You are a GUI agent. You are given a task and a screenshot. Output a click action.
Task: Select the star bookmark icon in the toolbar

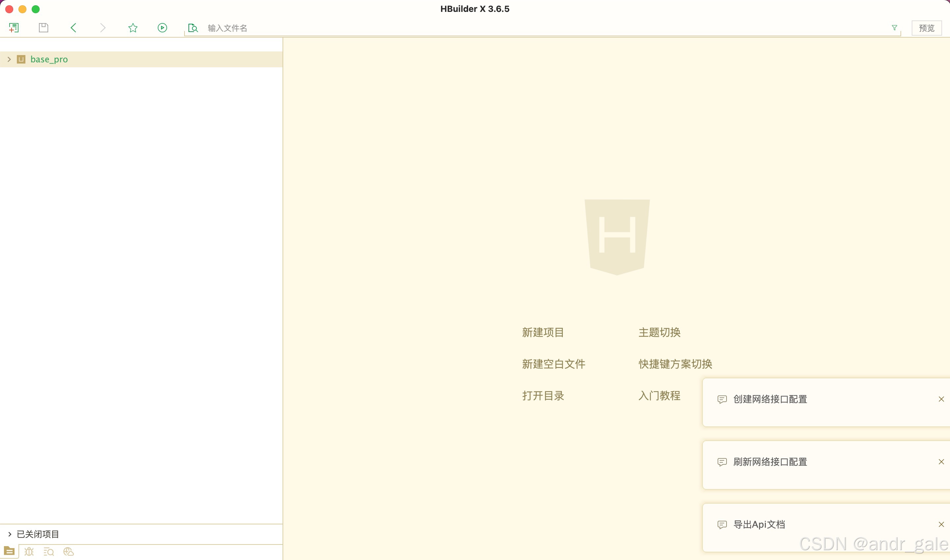click(x=133, y=28)
